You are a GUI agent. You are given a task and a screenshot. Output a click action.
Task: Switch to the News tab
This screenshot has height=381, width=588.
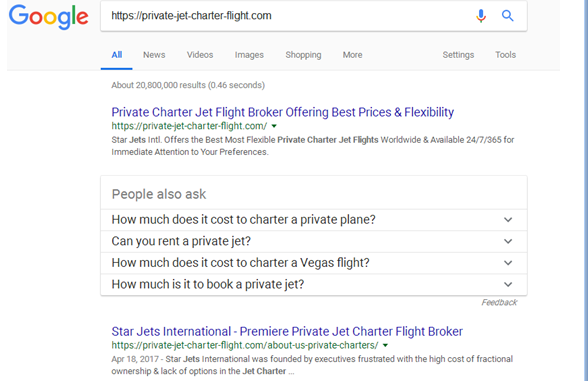click(154, 55)
